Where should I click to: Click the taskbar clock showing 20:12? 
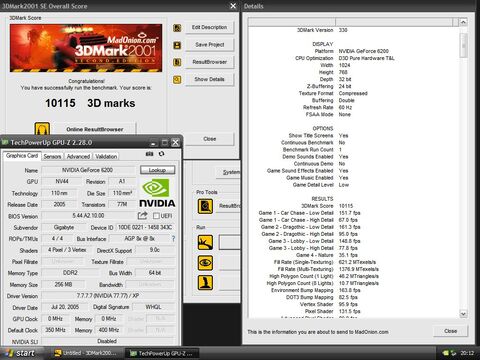[467, 353]
